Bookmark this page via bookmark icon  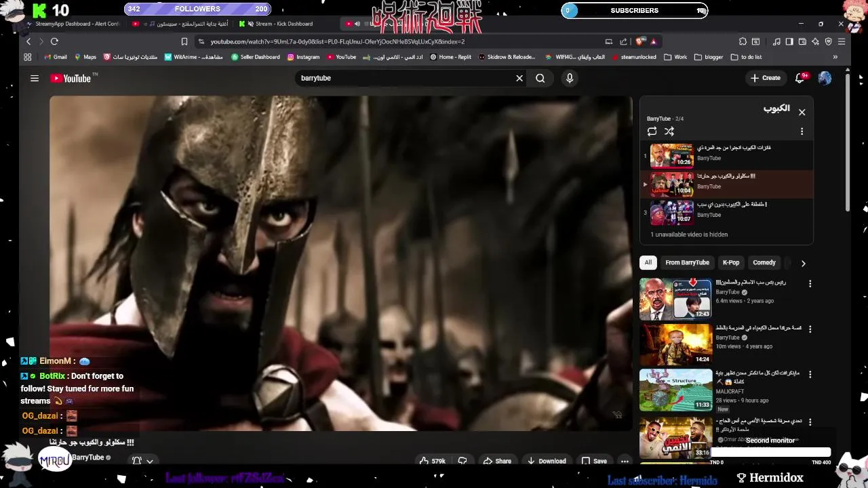point(184,41)
